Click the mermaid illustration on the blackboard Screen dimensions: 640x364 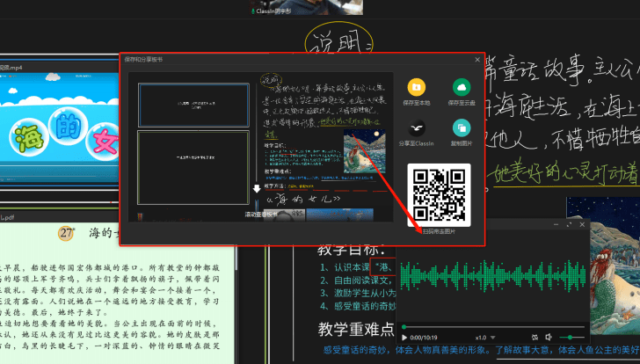[615, 266]
